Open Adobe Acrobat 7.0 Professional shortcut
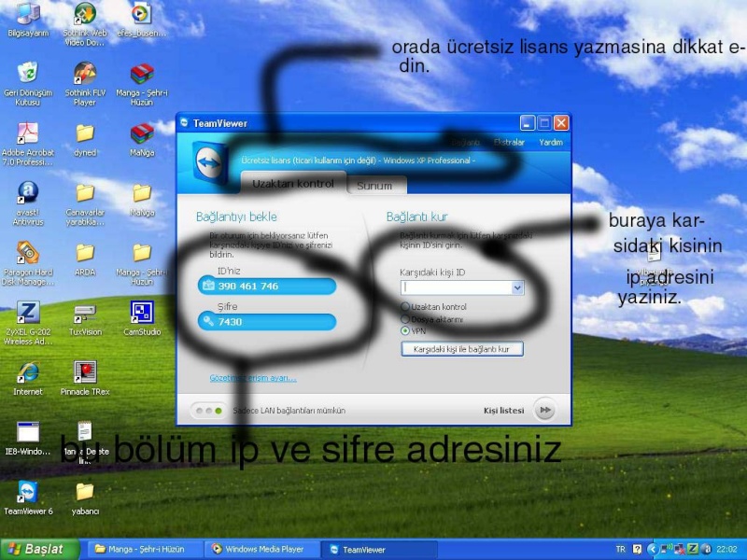 click(x=28, y=144)
